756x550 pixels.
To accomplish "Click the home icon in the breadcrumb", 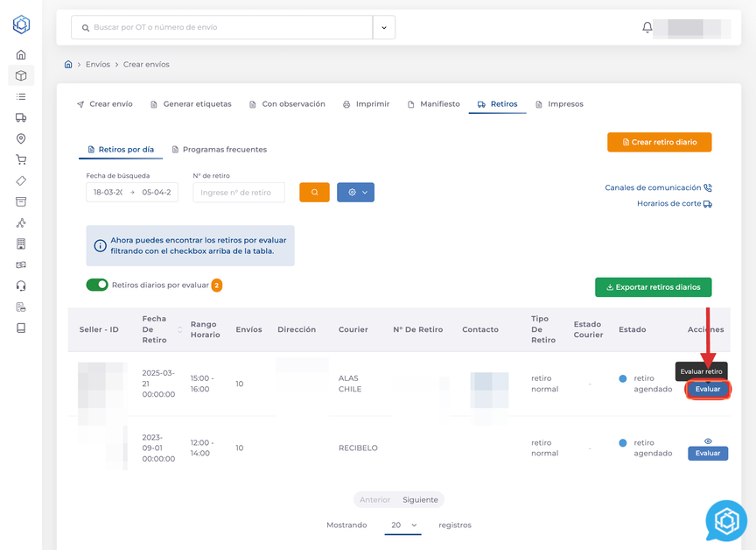I will pos(68,65).
